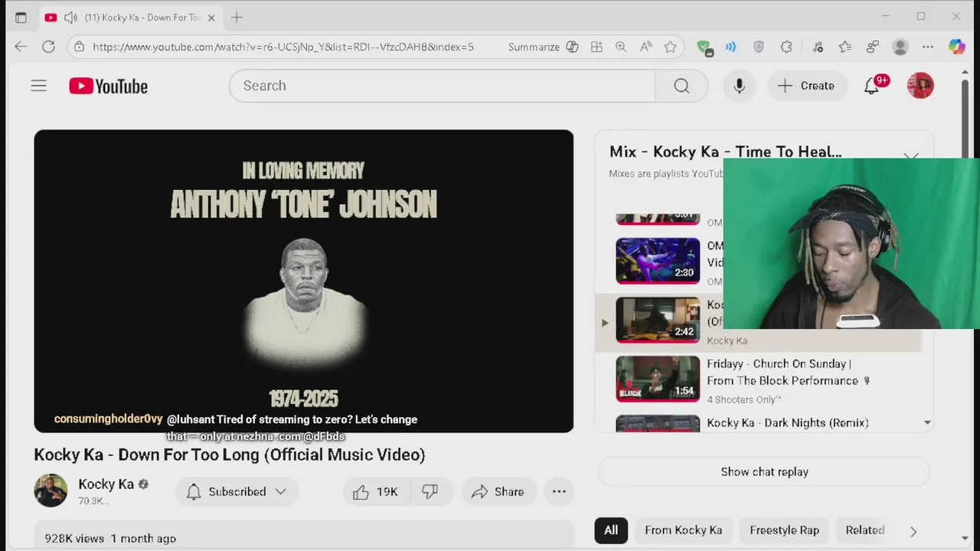The image size is (980, 551).
Task: Click the magnifier search submit button
Action: (x=681, y=86)
